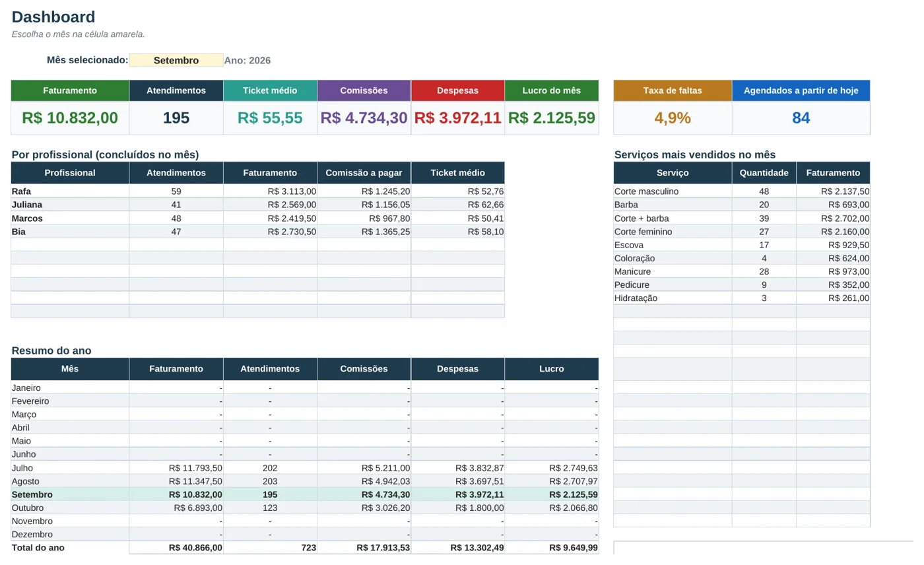Select the "Bia" professional name cell
Image resolution: width=924 pixels, height=565 pixels.
point(70,232)
